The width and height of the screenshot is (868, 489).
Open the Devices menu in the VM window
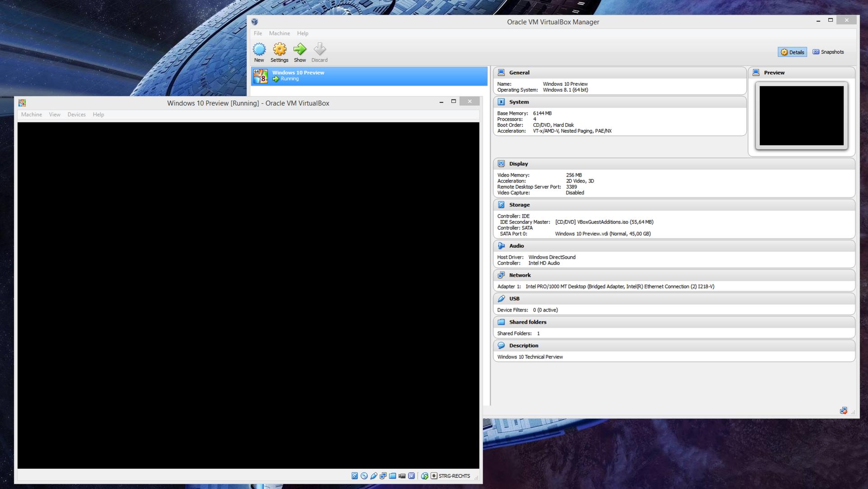point(76,115)
